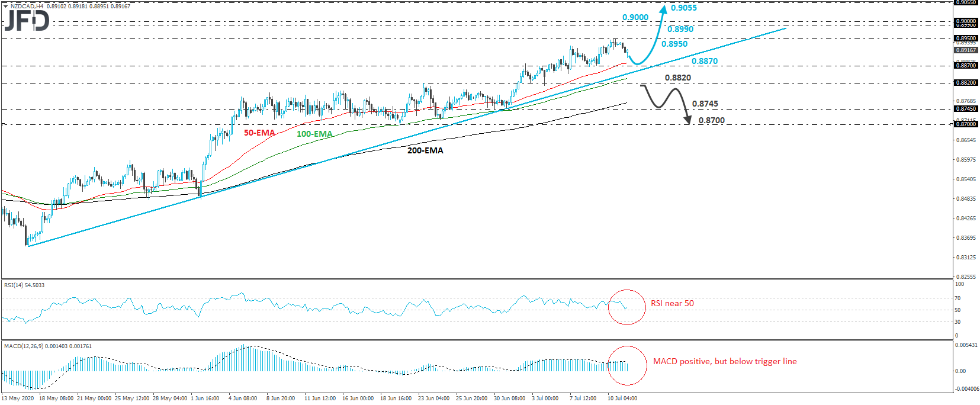Select the 100-EMA green label
The height and width of the screenshot is (405, 980).
coord(314,134)
